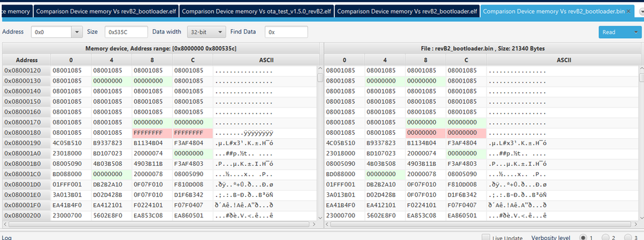
Task: Click D02D428B cell in the file pane
Action: tap(385, 195)
